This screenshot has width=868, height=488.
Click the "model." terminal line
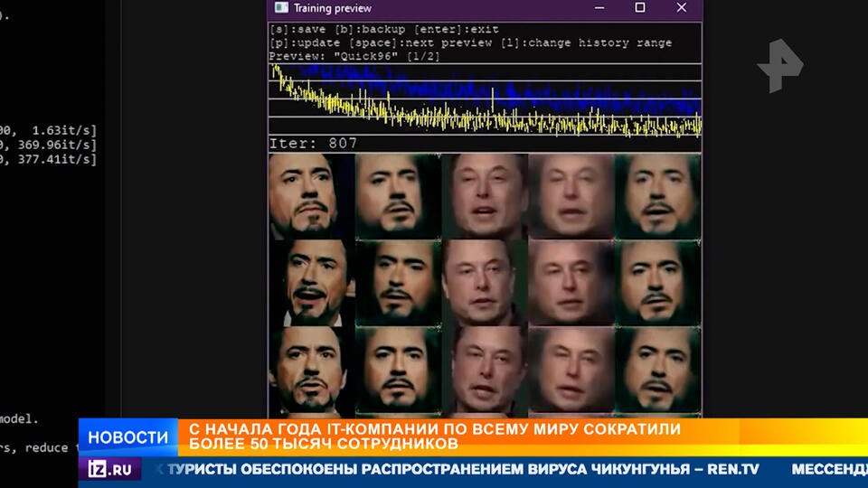click(19, 418)
